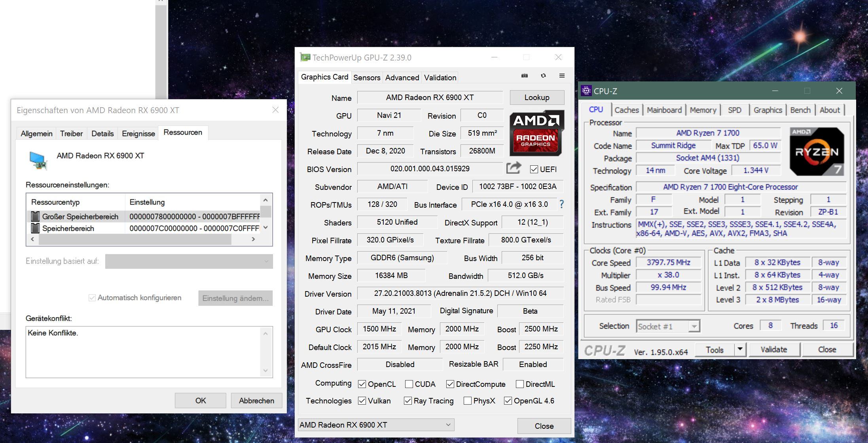Image resolution: width=868 pixels, height=443 pixels.
Task: Open the Caches tab in CPU-Z
Action: tap(627, 110)
